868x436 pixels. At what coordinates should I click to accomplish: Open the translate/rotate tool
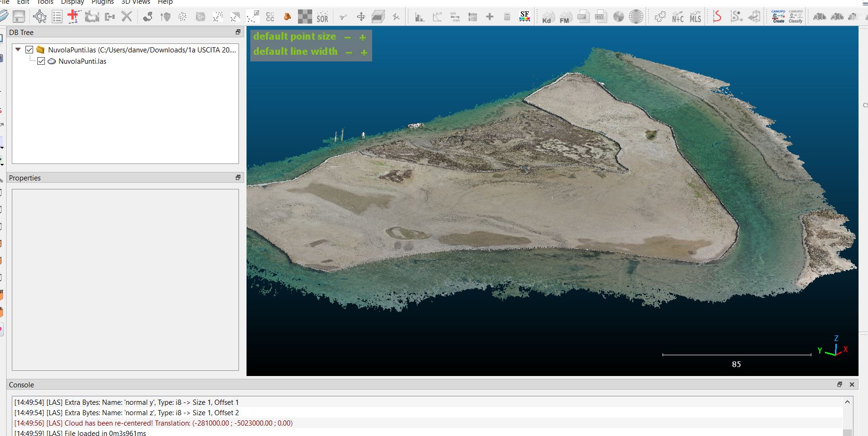[x=360, y=16]
